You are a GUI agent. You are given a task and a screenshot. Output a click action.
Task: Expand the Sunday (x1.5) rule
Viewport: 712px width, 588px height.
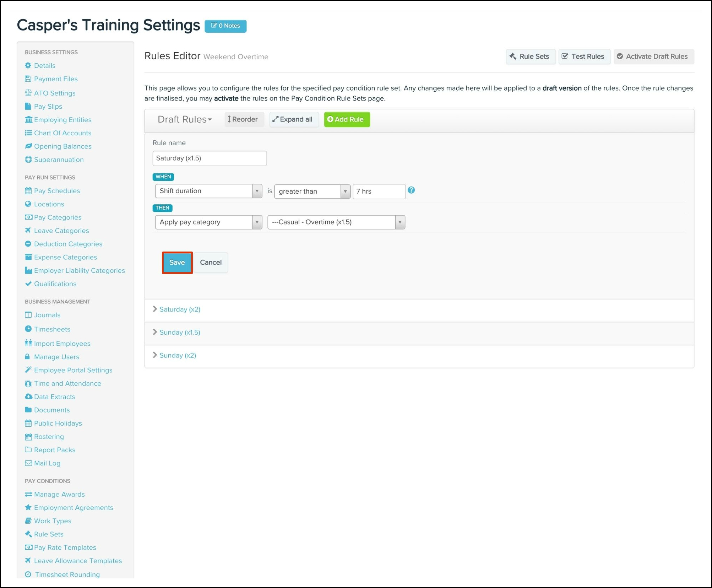[180, 332]
